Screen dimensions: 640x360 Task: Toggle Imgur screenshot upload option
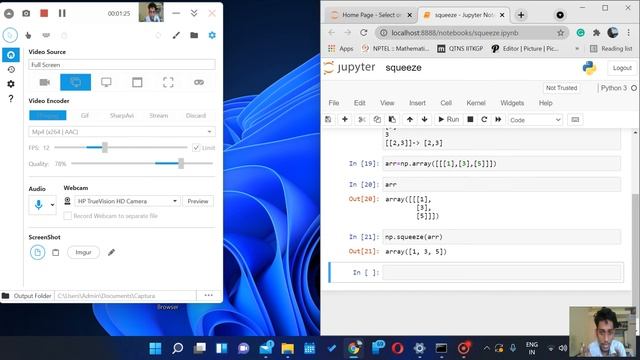(83, 252)
